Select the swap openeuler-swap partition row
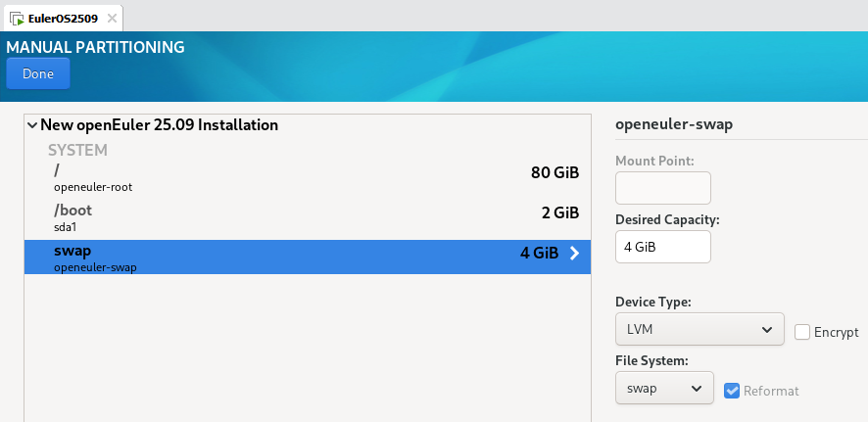Image resolution: width=868 pixels, height=422 pixels. pos(308,258)
